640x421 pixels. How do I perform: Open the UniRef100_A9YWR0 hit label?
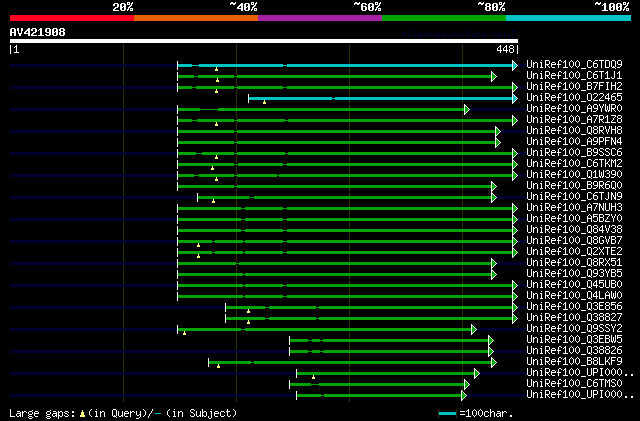tap(574, 109)
